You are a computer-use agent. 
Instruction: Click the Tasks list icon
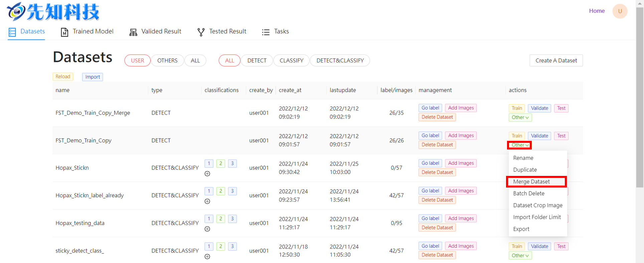(266, 32)
